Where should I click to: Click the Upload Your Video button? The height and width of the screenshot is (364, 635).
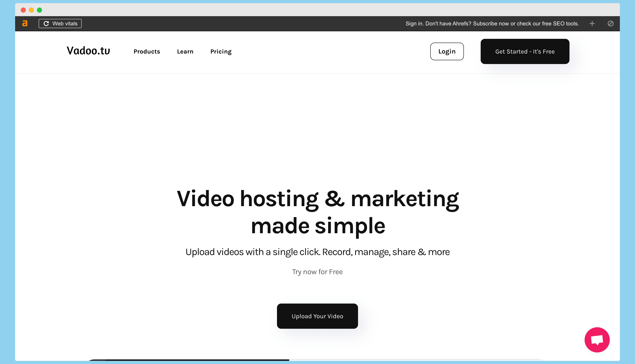tap(317, 316)
